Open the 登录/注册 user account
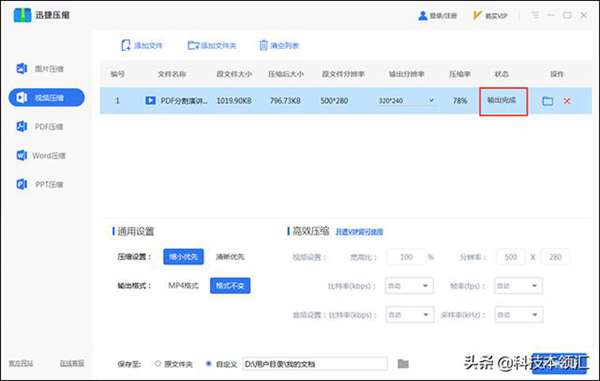Screen dimensions: 600x381 [437, 16]
